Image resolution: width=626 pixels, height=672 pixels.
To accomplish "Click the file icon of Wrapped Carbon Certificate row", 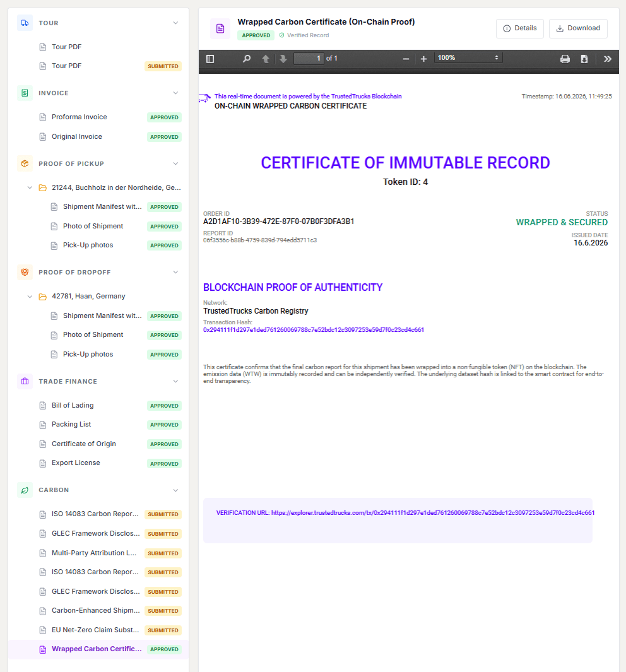I will (x=43, y=649).
